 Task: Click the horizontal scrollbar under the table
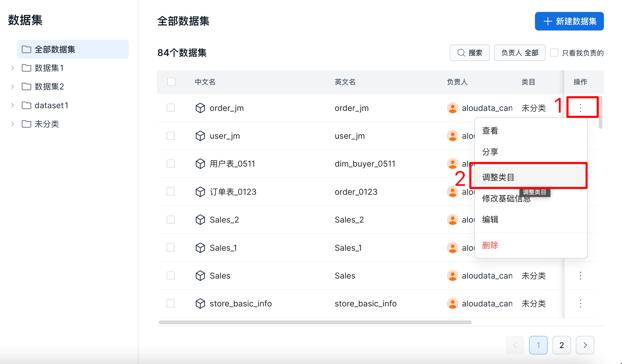pyautogui.click(x=315, y=322)
